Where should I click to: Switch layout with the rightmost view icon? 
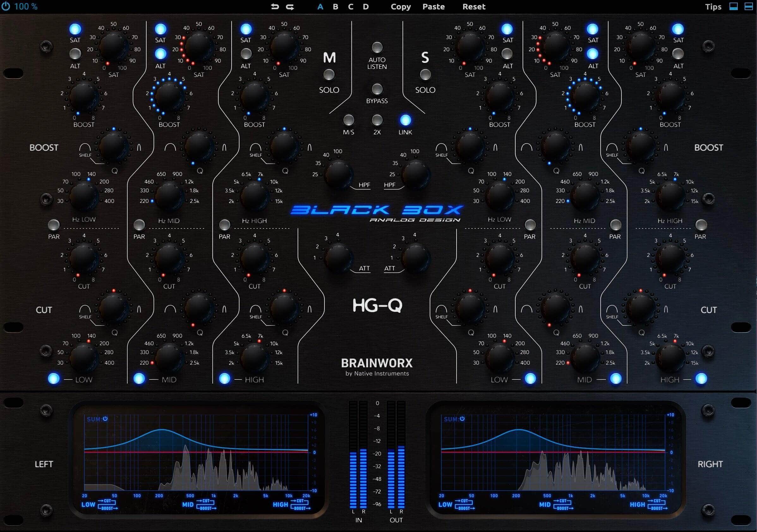point(748,6)
